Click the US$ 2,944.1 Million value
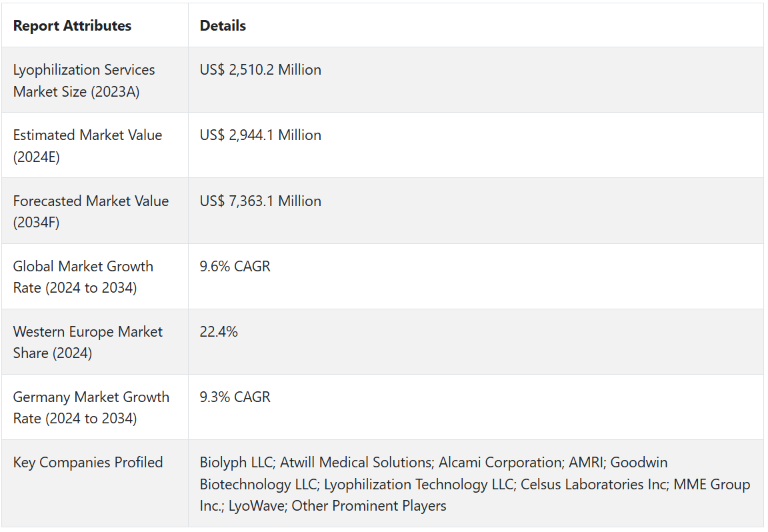The image size is (768, 532). click(x=260, y=135)
